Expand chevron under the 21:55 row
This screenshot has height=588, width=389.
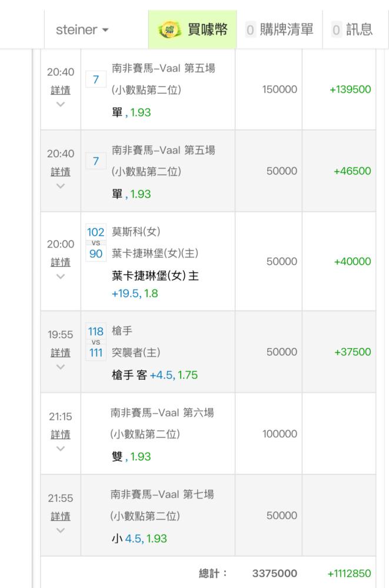(61, 530)
